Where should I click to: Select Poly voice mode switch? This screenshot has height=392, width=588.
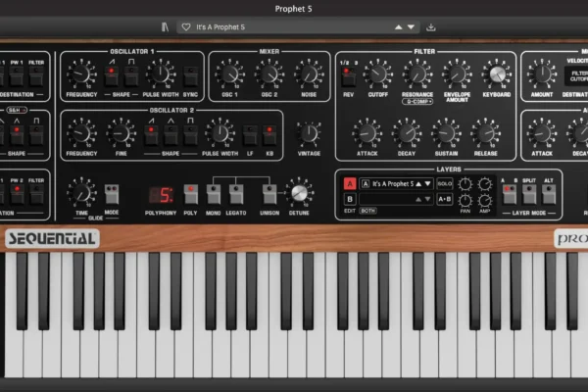click(x=190, y=194)
